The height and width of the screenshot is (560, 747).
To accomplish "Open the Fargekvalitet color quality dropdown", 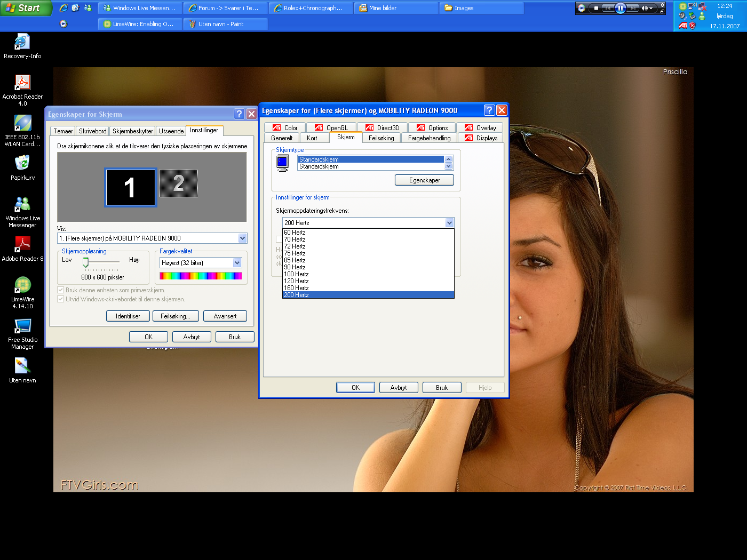I will (237, 263).
